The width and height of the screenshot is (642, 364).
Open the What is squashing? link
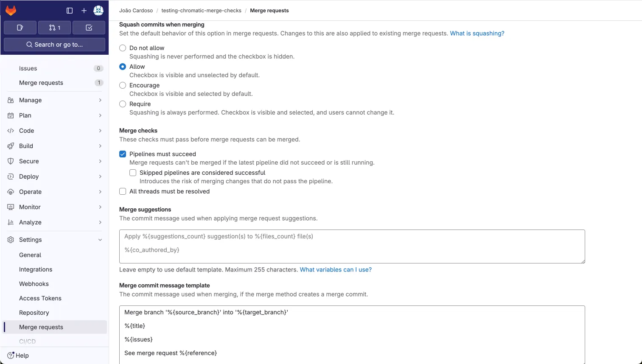(477, 33)
